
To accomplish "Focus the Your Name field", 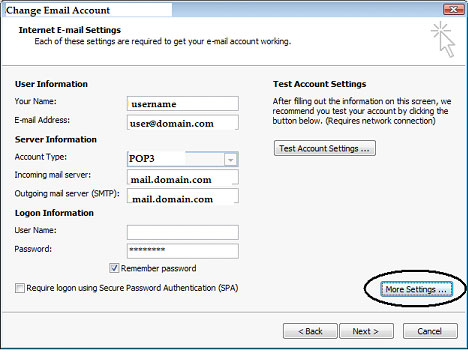I will (x=183, y=104).
